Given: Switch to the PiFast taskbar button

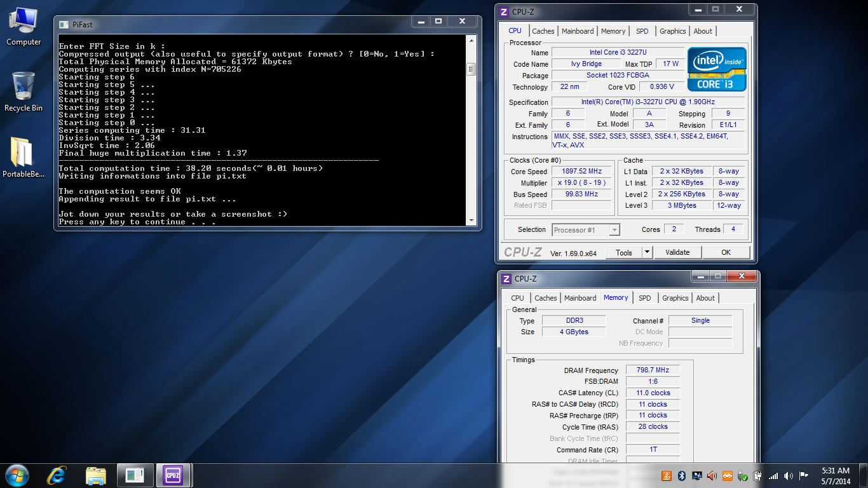Looking at the screenshot, I should pos(135,475).
